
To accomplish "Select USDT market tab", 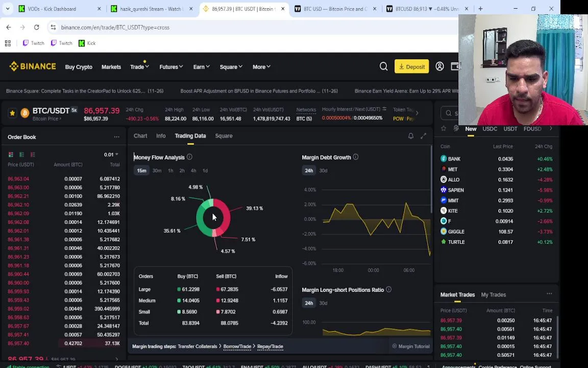I will 510,129.
